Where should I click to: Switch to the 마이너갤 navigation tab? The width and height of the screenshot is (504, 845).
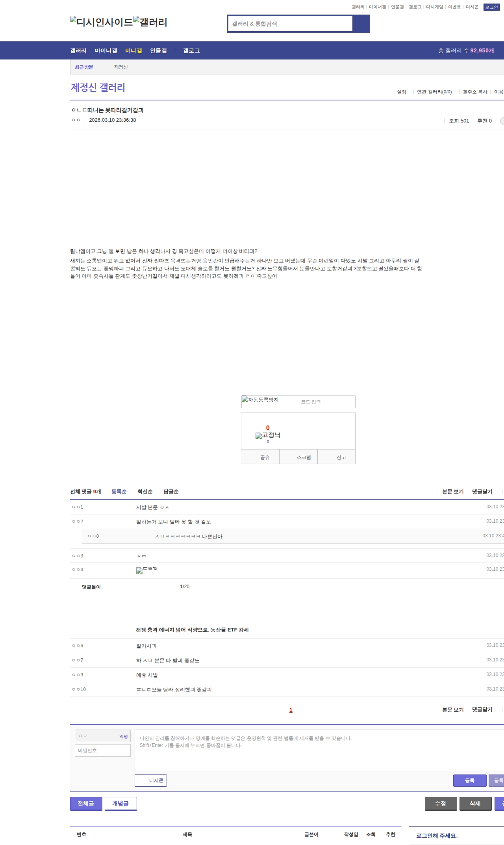click(x=106, y=51)
